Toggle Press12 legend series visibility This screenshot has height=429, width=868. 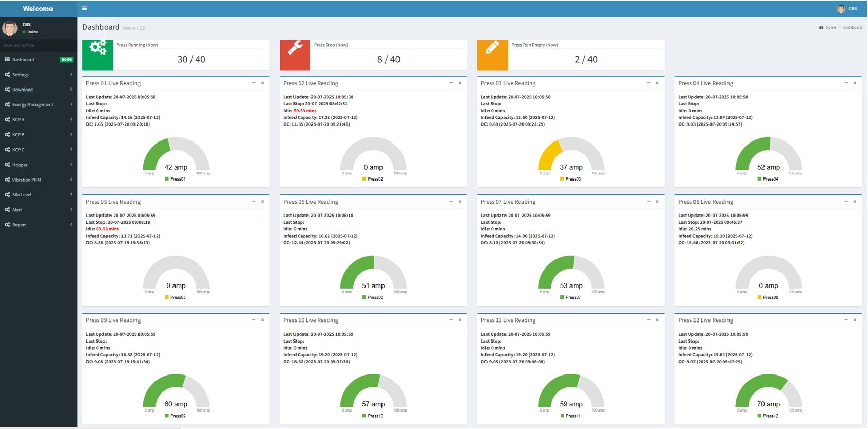[767, 416]
